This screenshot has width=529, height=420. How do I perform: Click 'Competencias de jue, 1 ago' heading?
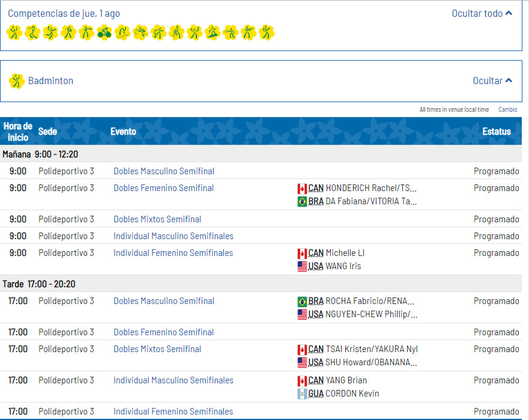coord(64,13)
